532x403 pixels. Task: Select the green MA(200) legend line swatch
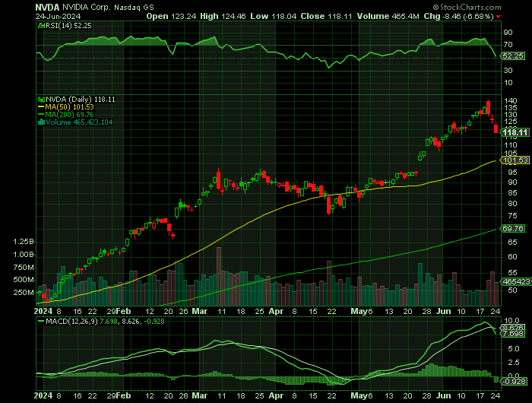tap(41, 115)
